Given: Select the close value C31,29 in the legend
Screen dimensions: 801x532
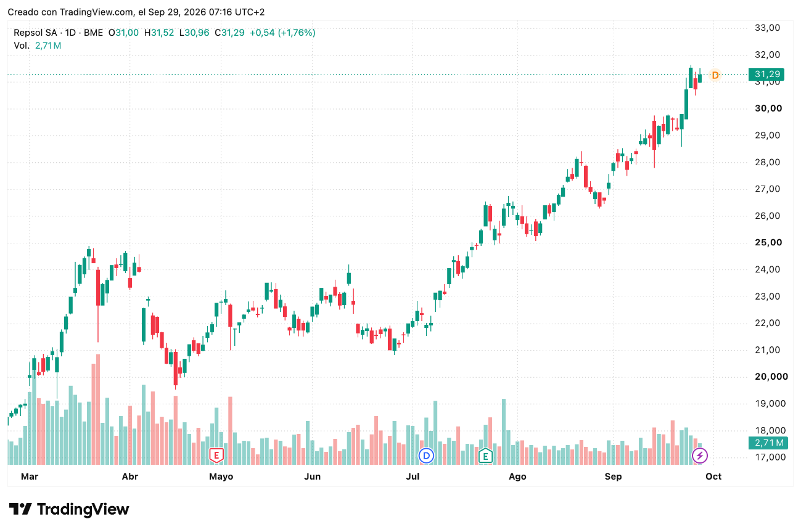Looking at the screenshot, I should tap(229, 33).
